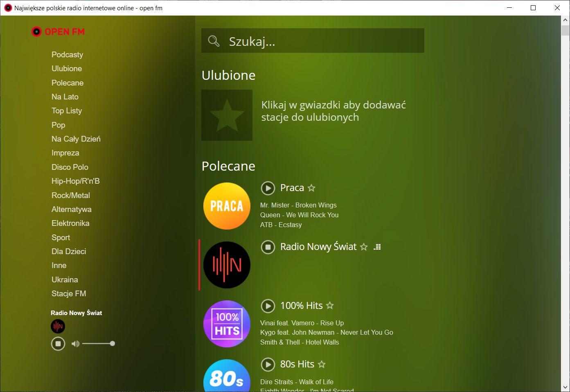Select the Inne category
The image size is (570, 392).
59,265
